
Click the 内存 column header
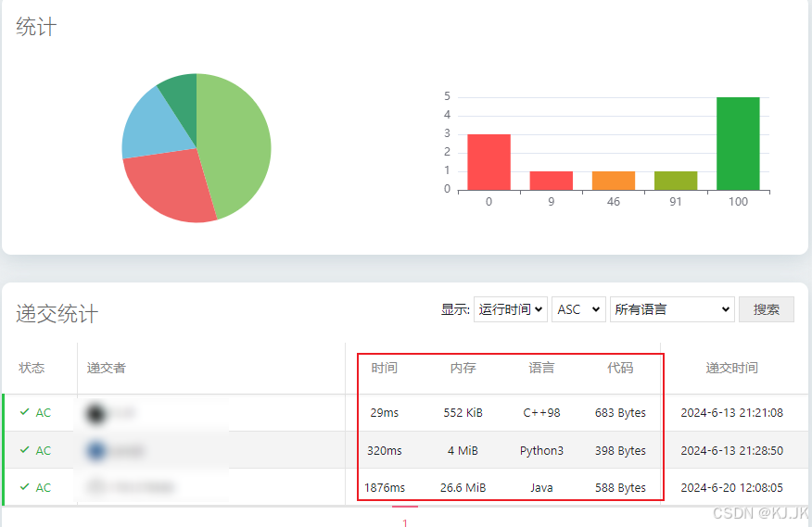[x=463, y=368]
